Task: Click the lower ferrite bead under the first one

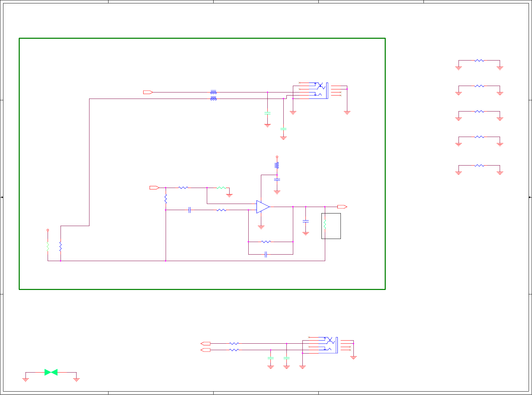Action: point(213,99)
